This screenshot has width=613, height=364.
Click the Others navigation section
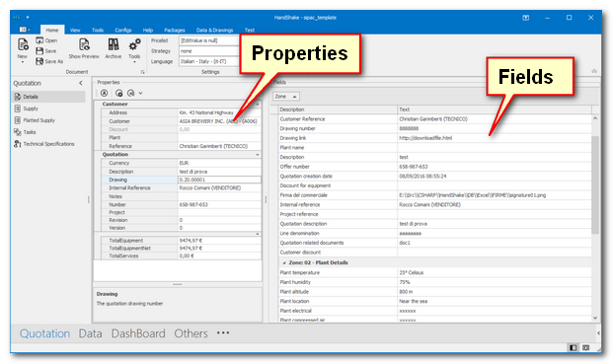click(x=191, y=333)
